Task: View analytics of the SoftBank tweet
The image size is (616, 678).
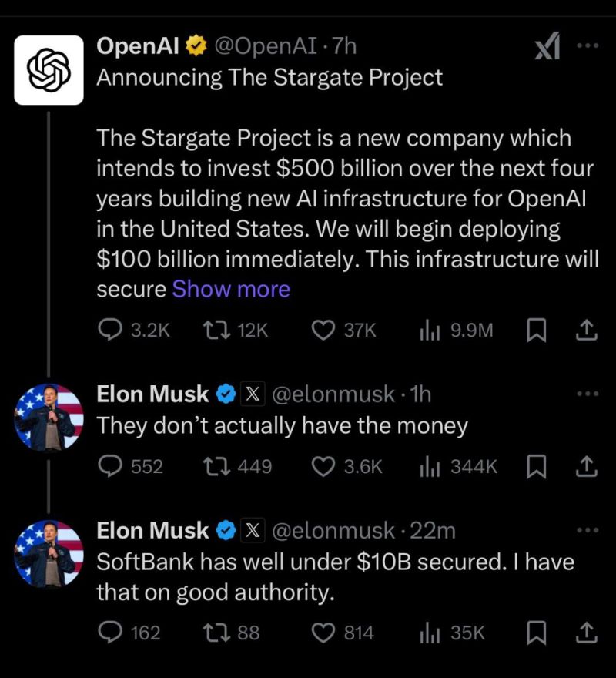Action: pyautogui.click(x=429, y=633)
